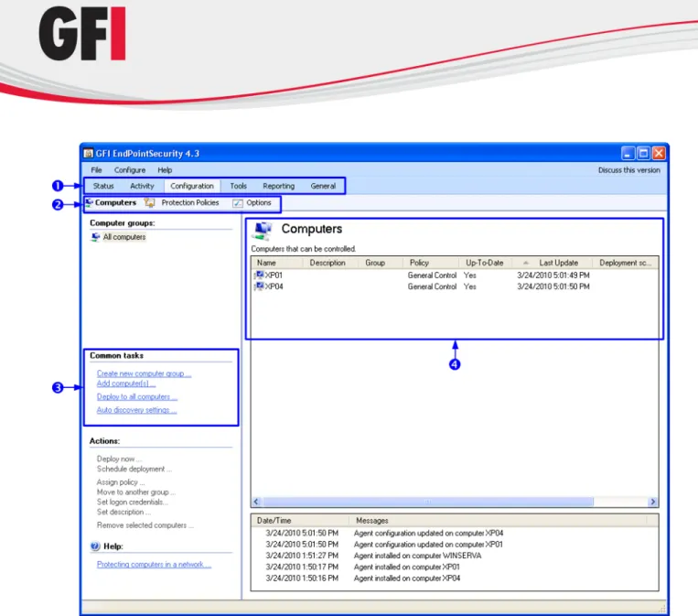Go to the Tools tab
The width and height of the screenshot is (698, 616).
coord(238,186)
